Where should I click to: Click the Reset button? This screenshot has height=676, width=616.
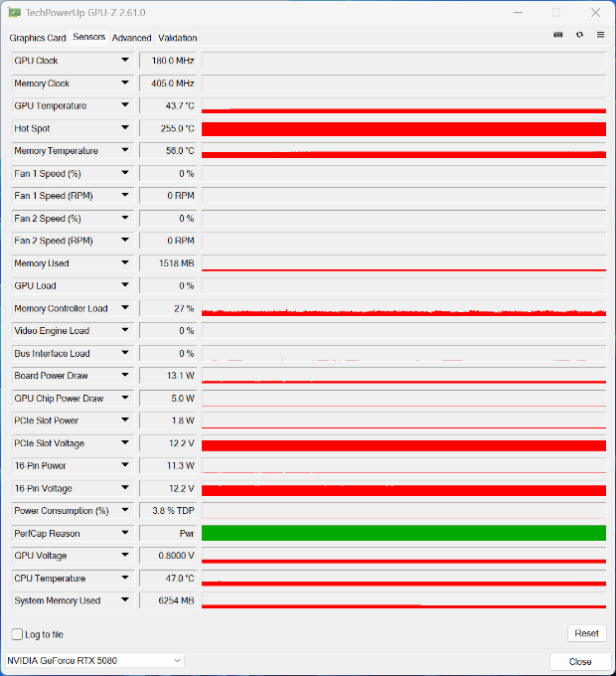(x=587, y=633)
